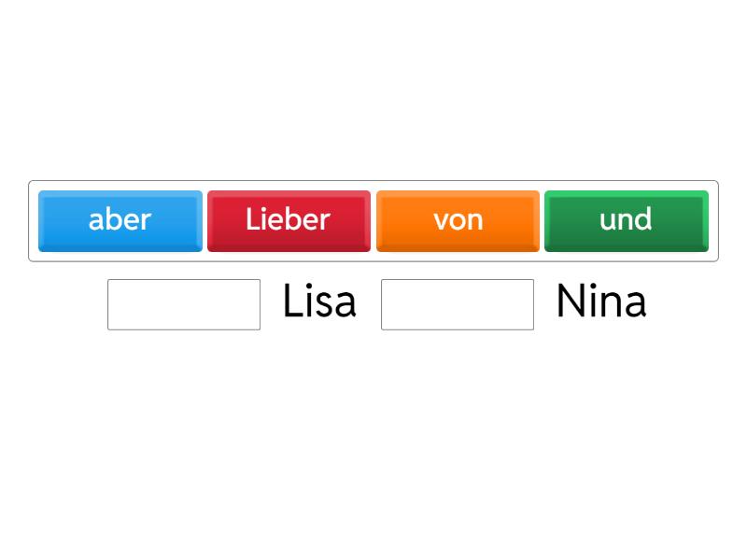Click the empty blank before "Nina"
Image resolution: width=747 pixels, height=560 pixels.
458,304
